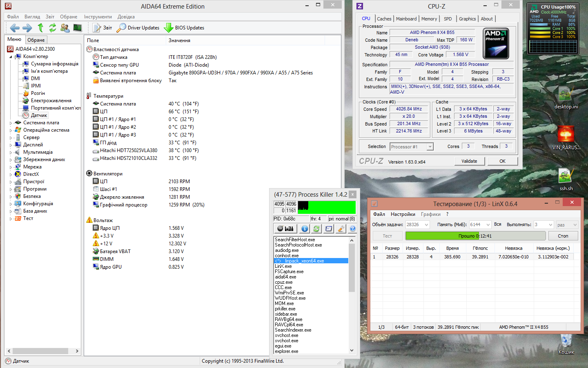Open the Довідка menu in AIDA64
The image size is (588, 368).
(x=126, y=17)
